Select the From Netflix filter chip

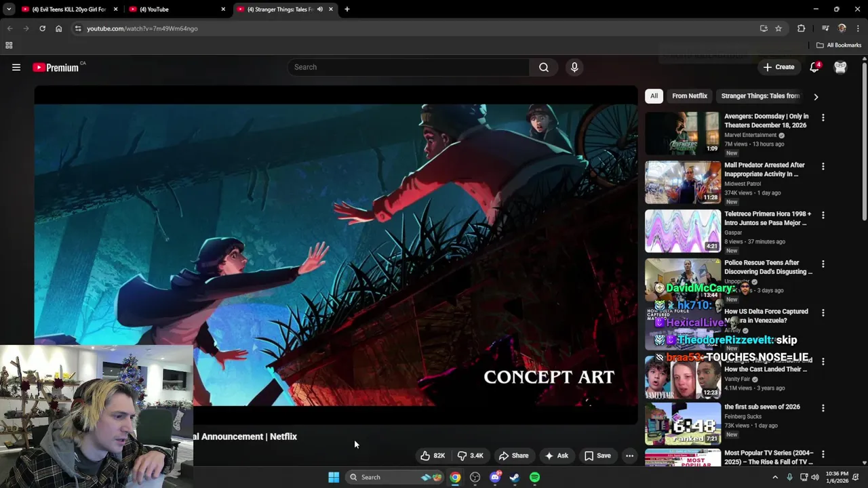[x=690, y=96]
